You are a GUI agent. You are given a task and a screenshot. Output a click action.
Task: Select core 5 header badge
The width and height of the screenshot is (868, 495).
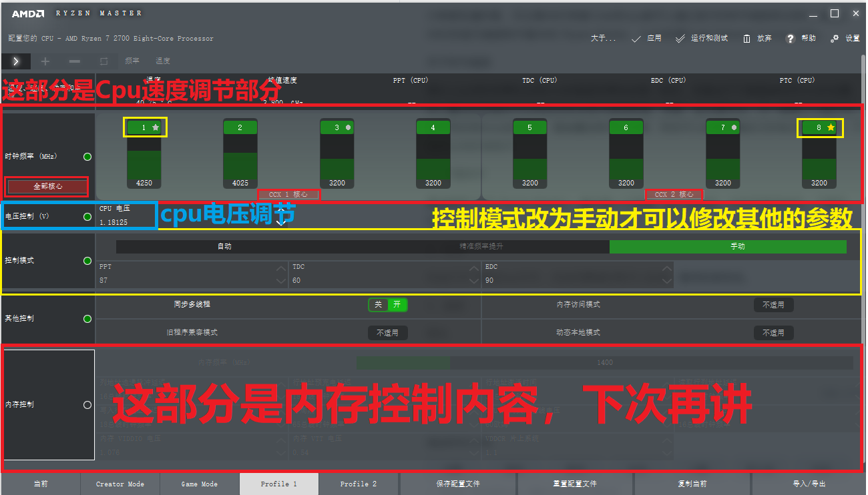(529, 127)
